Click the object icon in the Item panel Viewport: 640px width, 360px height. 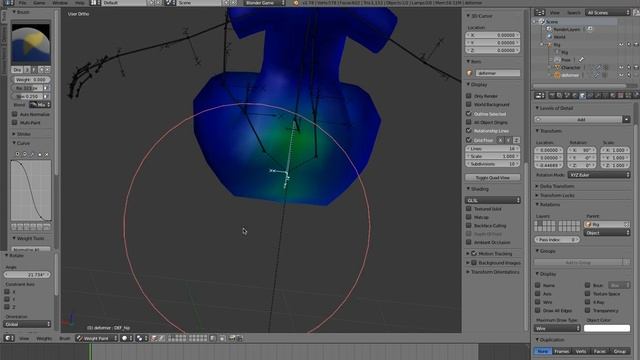[470, 73]
